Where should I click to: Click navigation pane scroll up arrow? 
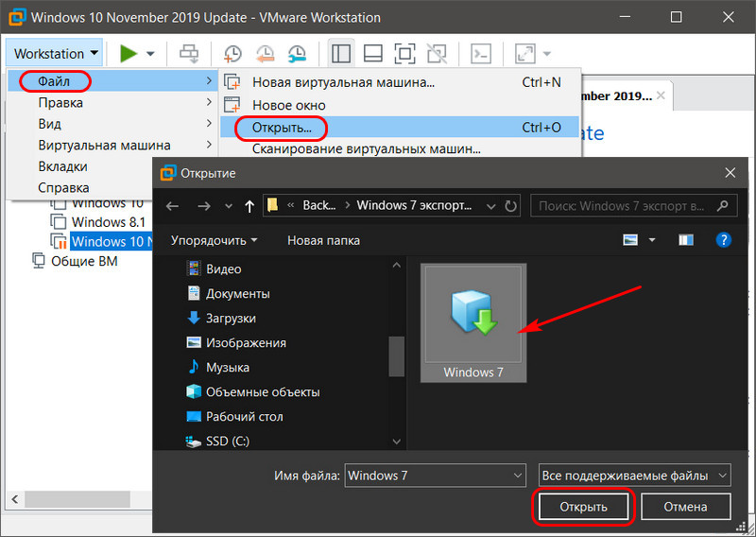click(x=396, y=265)
